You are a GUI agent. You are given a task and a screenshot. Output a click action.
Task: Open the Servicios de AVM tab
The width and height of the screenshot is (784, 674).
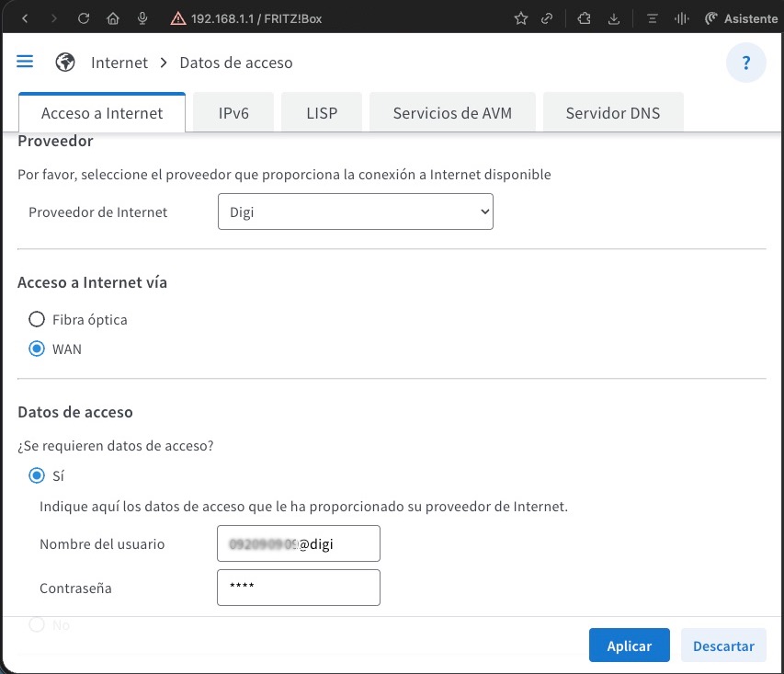[452, 112]
